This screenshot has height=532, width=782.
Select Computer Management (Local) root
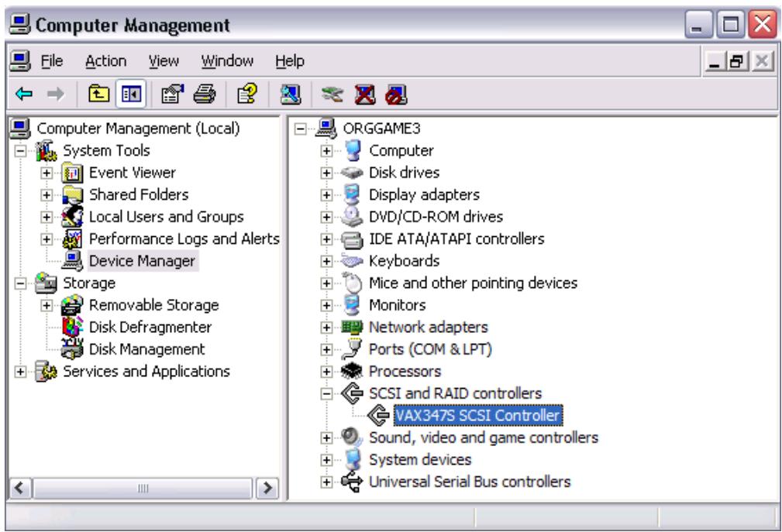tap(138, 129)
